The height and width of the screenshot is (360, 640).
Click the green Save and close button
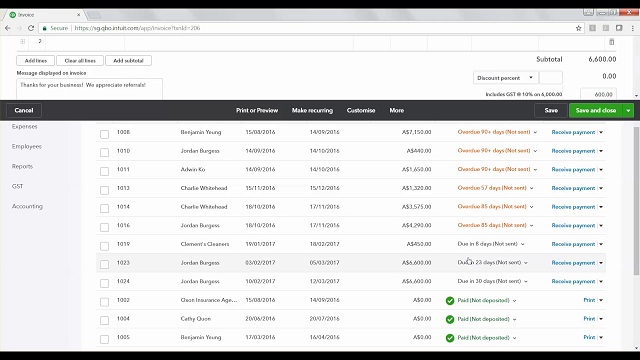596,110
